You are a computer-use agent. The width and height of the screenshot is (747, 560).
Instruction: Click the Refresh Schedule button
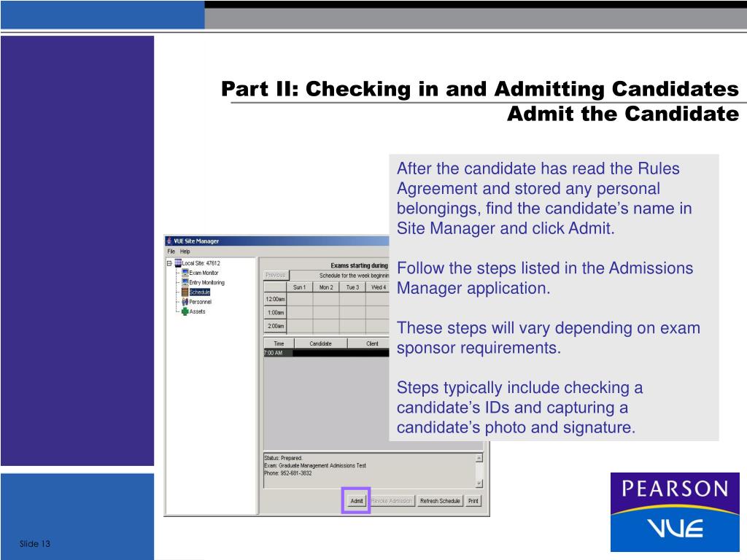440,501
